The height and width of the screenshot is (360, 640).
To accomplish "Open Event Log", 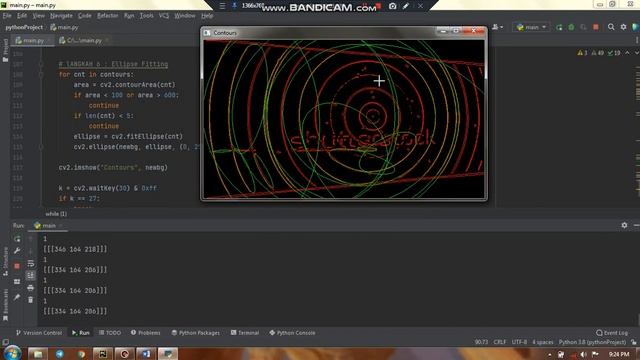I will (611, 333).
